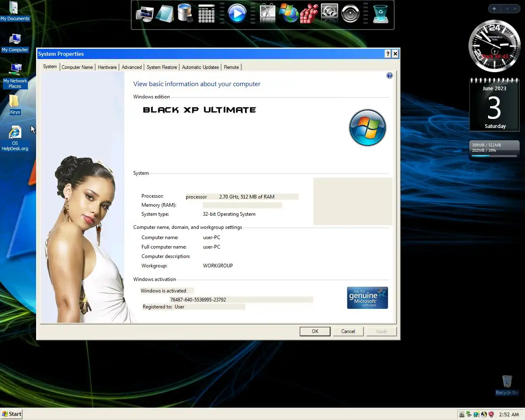This screenshot has height=420, width=525.
Task: Click the sidebar add gadget plus button
Action: (494, 9)
